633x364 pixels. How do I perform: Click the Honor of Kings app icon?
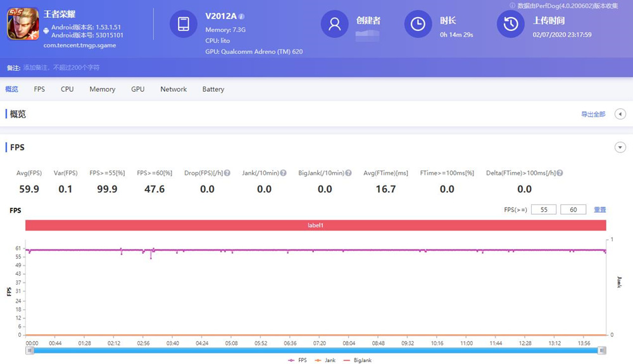(x=23, y=24)
